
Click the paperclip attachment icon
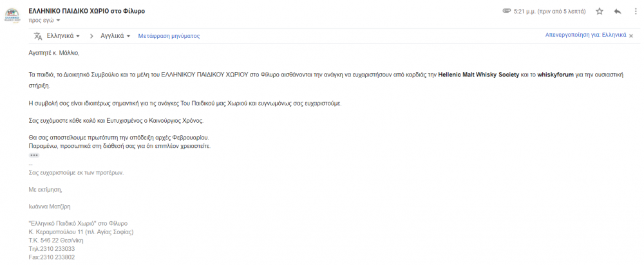[x=506, y=11]
